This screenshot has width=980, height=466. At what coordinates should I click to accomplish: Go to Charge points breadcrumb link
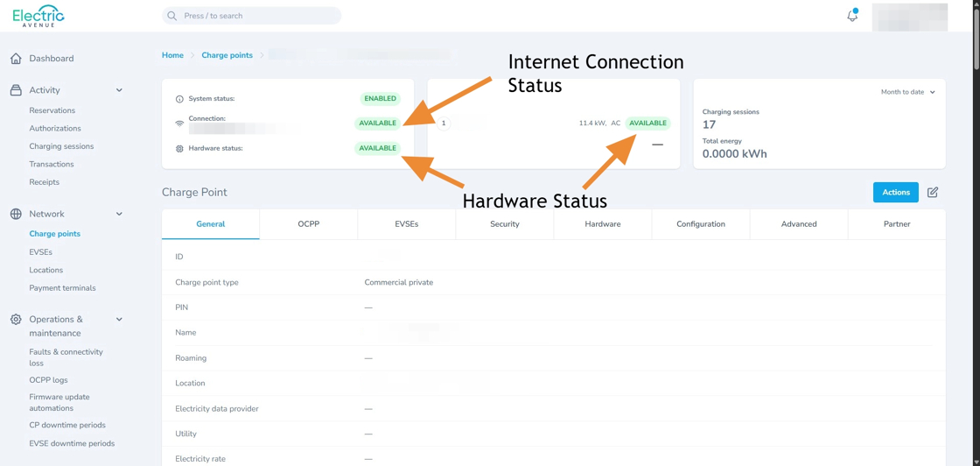[227, 55]
